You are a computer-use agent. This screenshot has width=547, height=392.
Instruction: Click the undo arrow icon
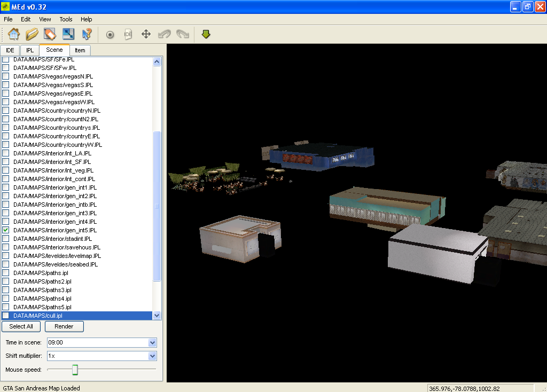(x=165, y=34)
